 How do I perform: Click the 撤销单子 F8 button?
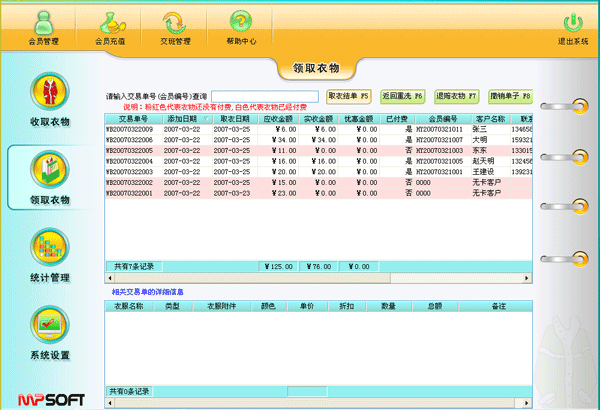tap(509, 96)
